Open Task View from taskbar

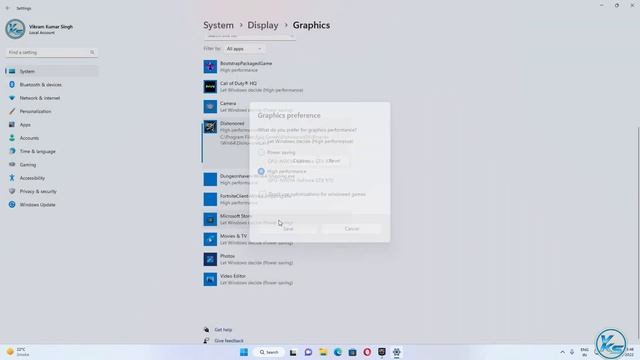pyautogui.click(x=293, y=352)
